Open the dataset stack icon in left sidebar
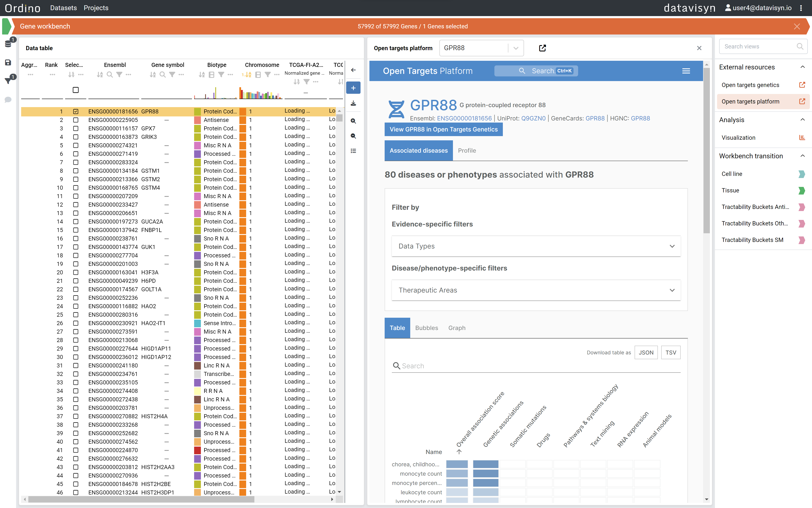The image size is (812, 508). pos(8,44)
